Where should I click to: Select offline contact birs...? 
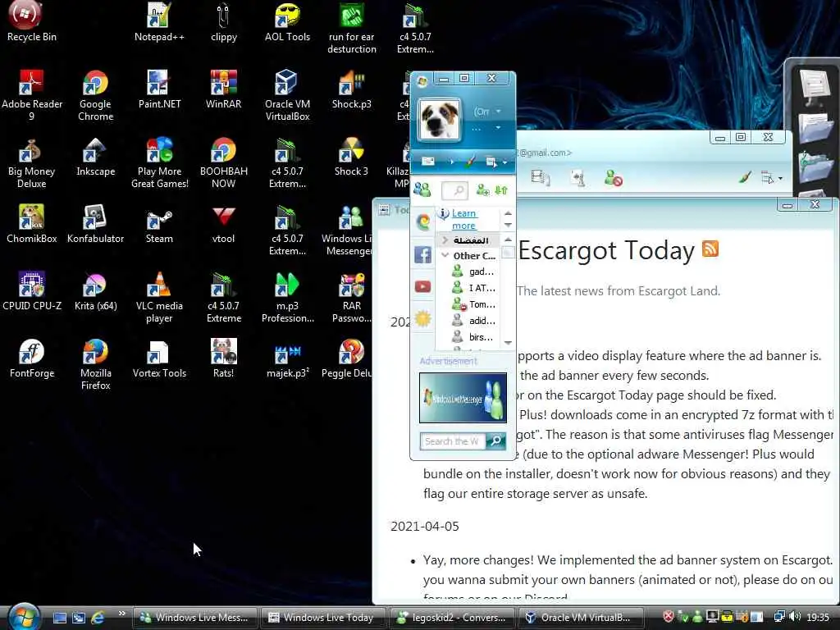click(x=473, y=336)
